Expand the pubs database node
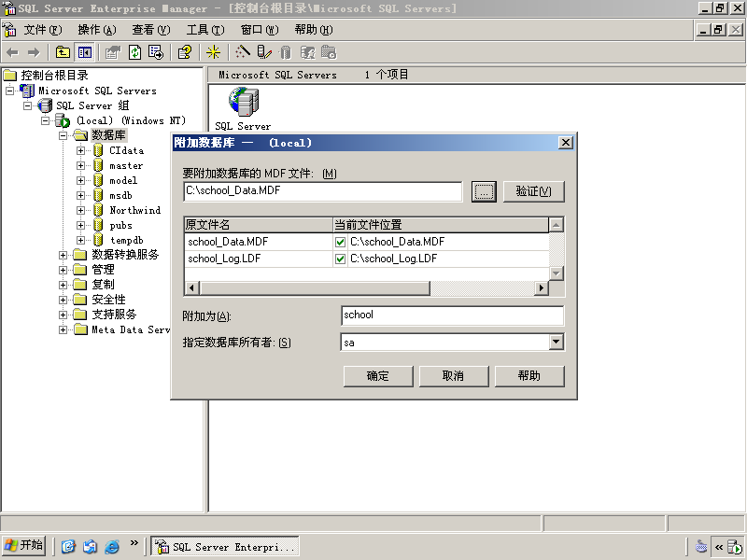747x560 pixels. tap(80, 225)
